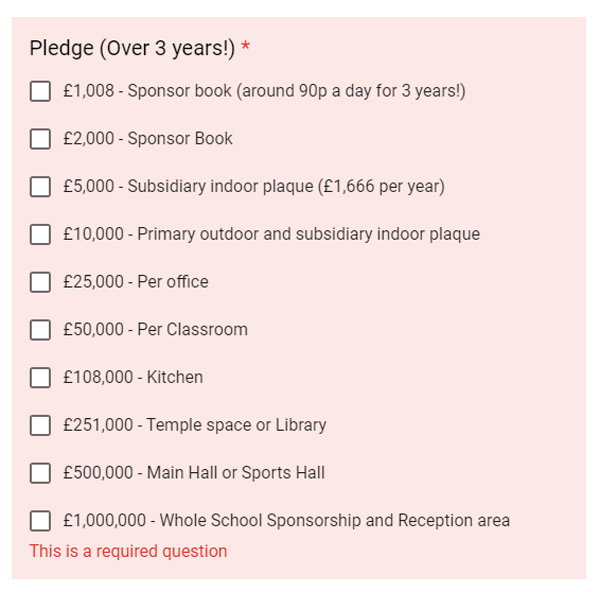
Task: Click the '£251,000 - Temple space or Library' label
Action: [x=195, y=425]
